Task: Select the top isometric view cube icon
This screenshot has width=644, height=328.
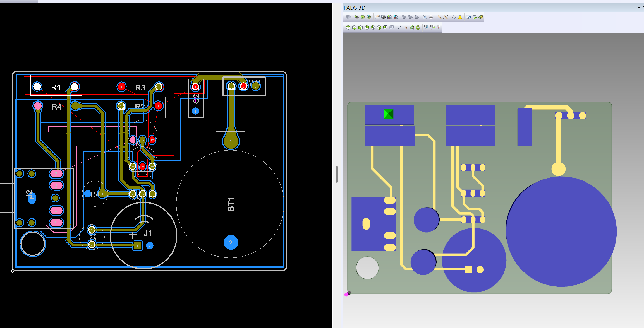Action: 348,27
